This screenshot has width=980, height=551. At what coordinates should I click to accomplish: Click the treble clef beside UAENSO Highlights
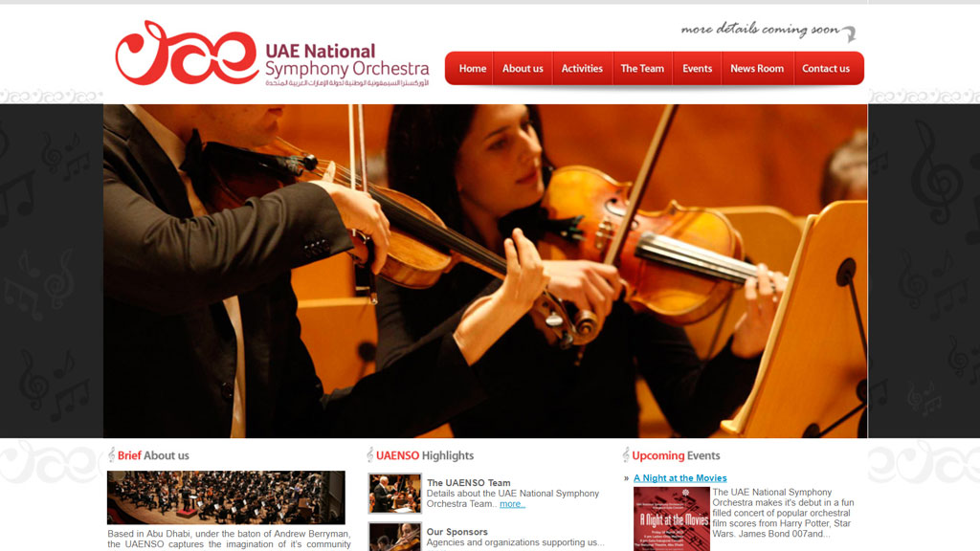[x=370, y=454]
